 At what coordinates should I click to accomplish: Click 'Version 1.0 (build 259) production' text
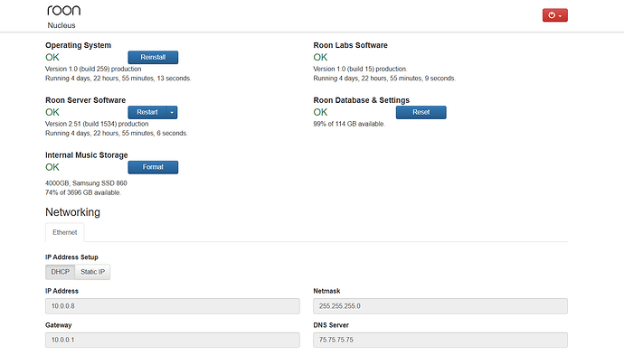pos(93,69)
